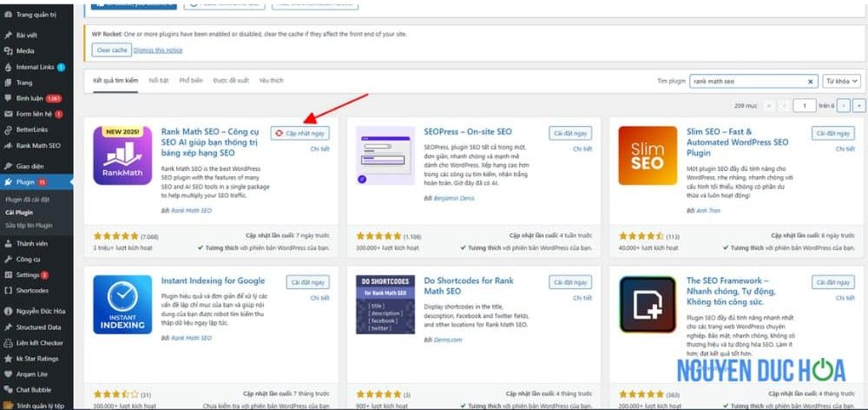
Task: Switch to Được đề xuất tab
Action: click(231, 80)
